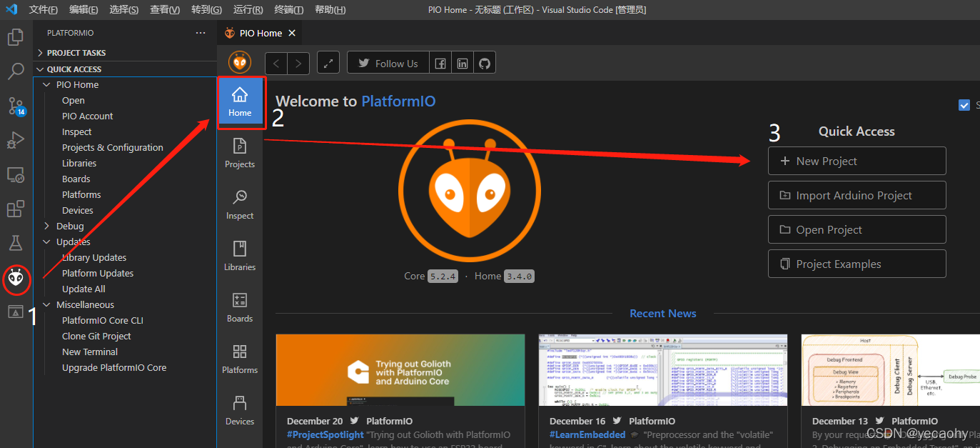Select Libraries in PIO side navigation

point(240,257)
